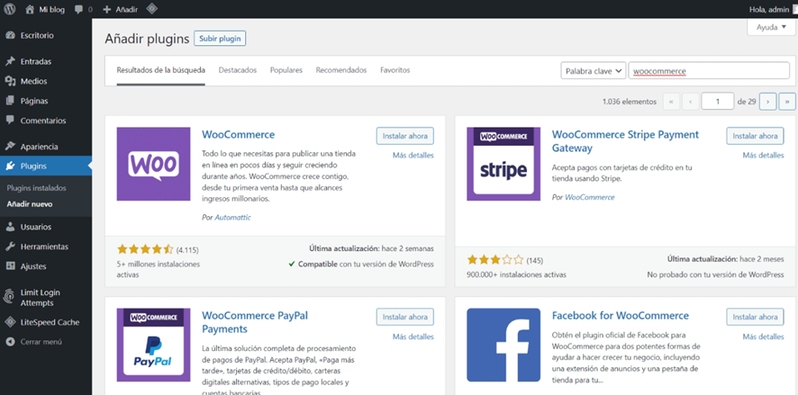
Task: Open the WordPress logo menu
Action: [10, 9]
